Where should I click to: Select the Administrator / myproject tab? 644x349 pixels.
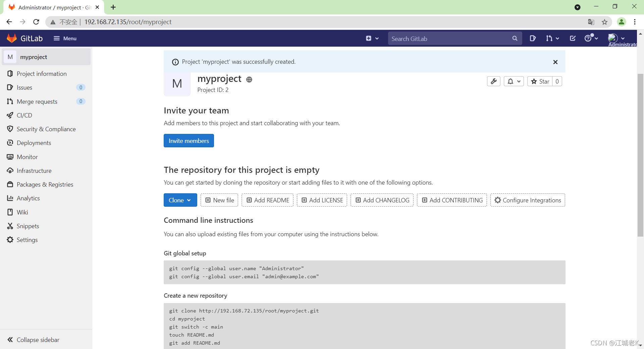click(54, 7)
